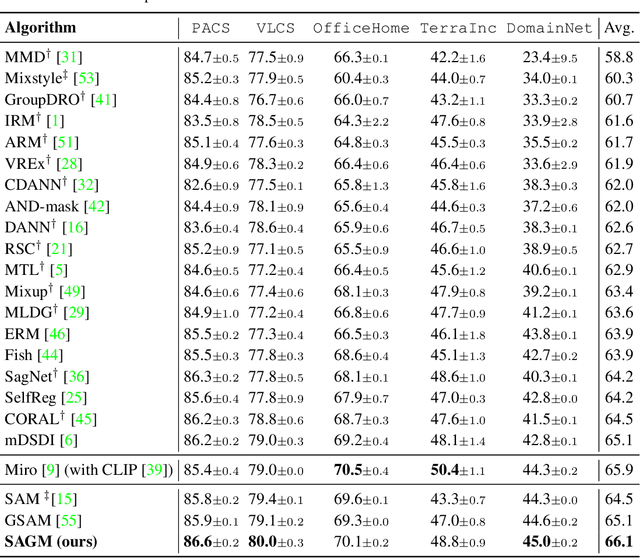Open ARM citation 51
The image size is (640, 558).
66,142
